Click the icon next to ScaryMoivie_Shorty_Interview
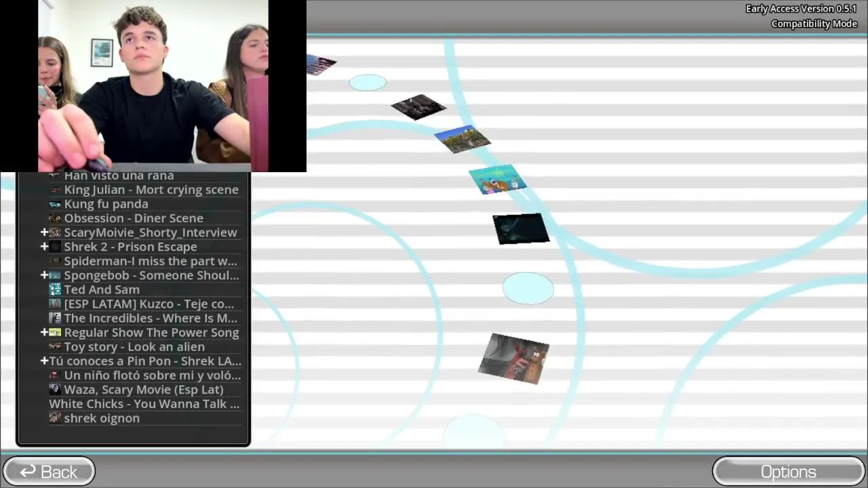This screenshot has width=868, height=488. (55, 232)
